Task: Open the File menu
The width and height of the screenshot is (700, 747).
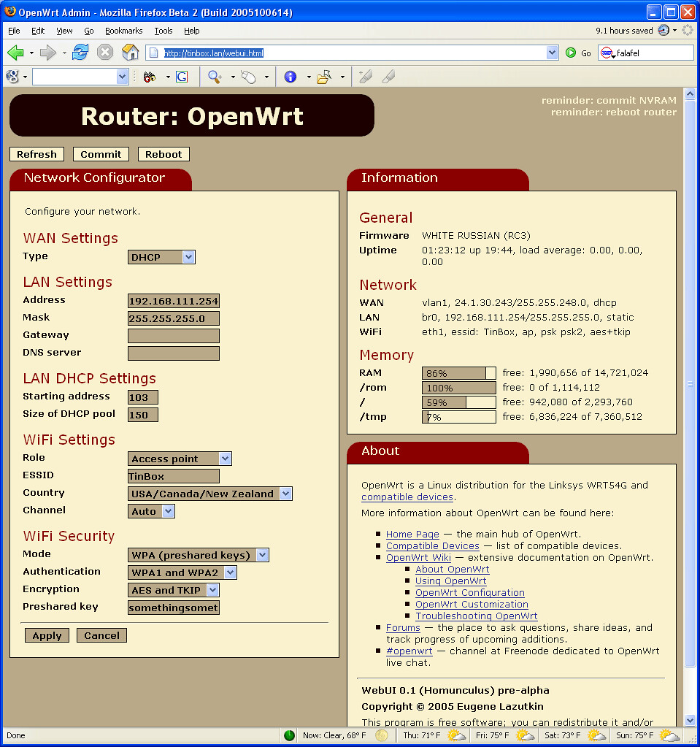Action: coord(15,31)
